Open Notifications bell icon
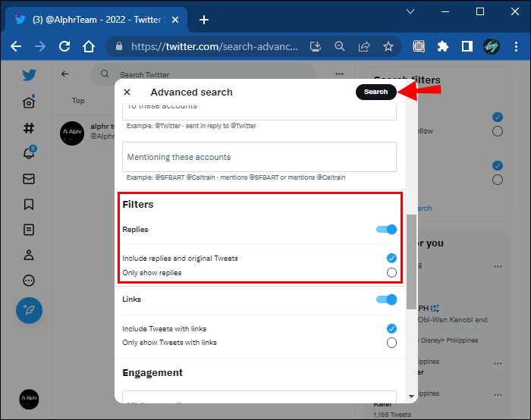 click(29, 152)
